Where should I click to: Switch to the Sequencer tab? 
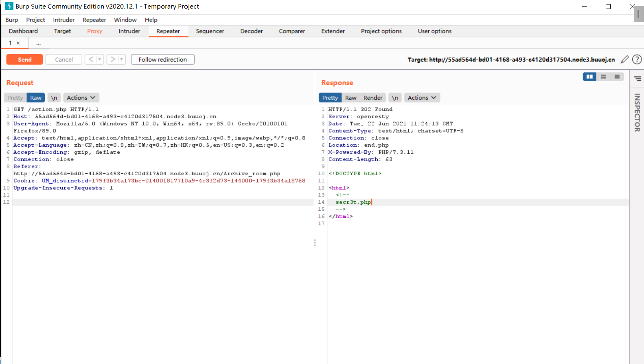click(210, 31)
